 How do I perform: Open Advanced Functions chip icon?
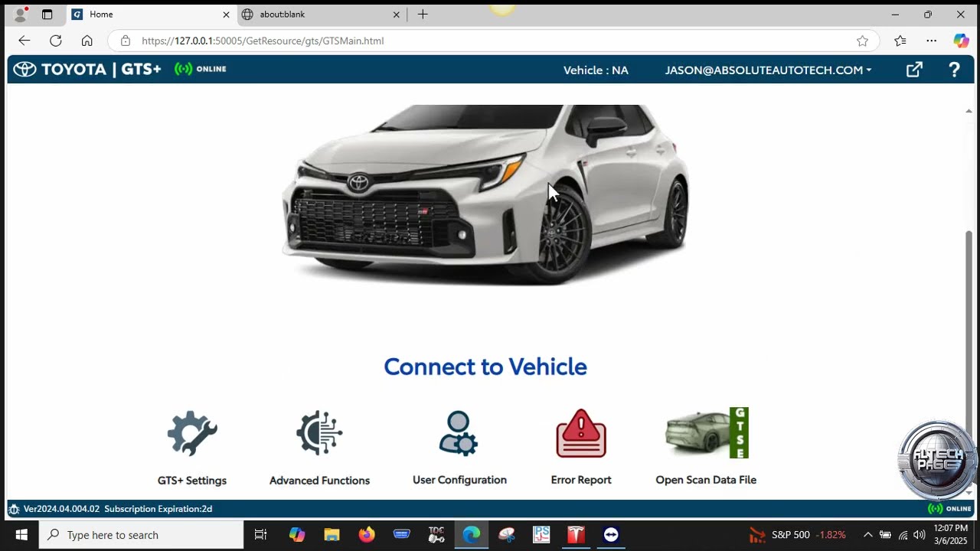319,433
